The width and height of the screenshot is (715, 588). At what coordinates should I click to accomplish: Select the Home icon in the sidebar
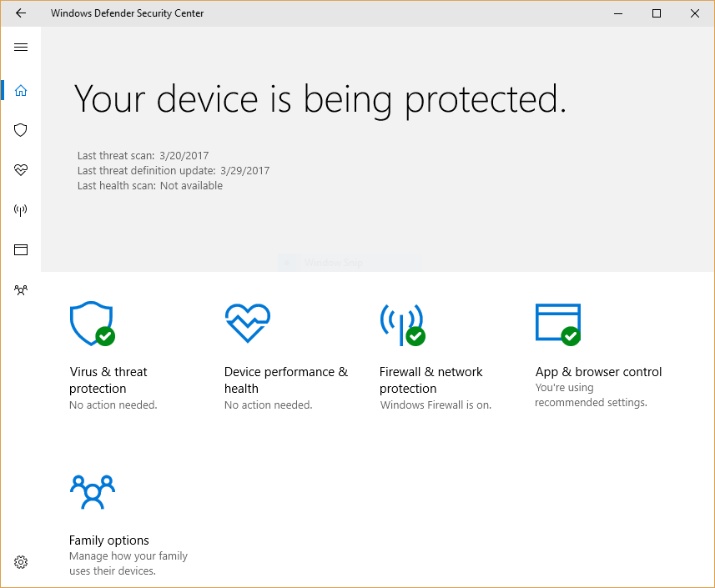click(21, 90)
